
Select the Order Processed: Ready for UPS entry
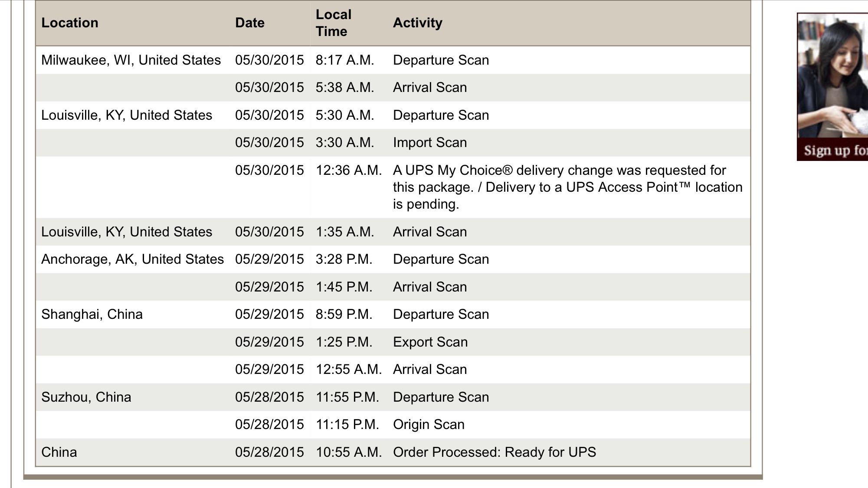tap(495, 452)
